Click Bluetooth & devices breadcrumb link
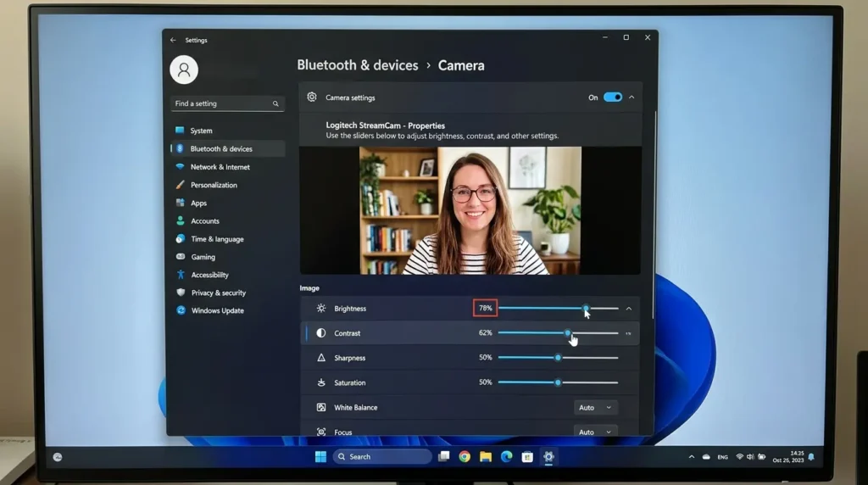This screenshot has width=868, height=485. pos(358,65)
